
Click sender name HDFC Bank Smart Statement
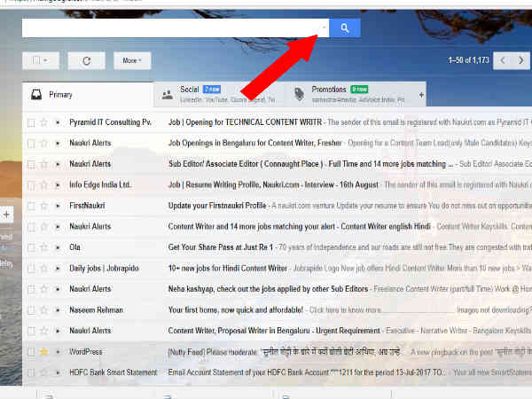click(x=113, y=372)
